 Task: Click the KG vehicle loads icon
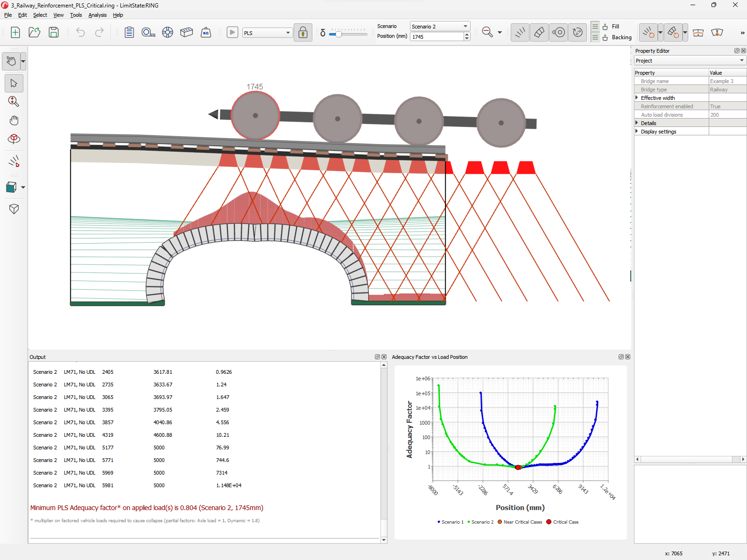click(x=206, y=32)
